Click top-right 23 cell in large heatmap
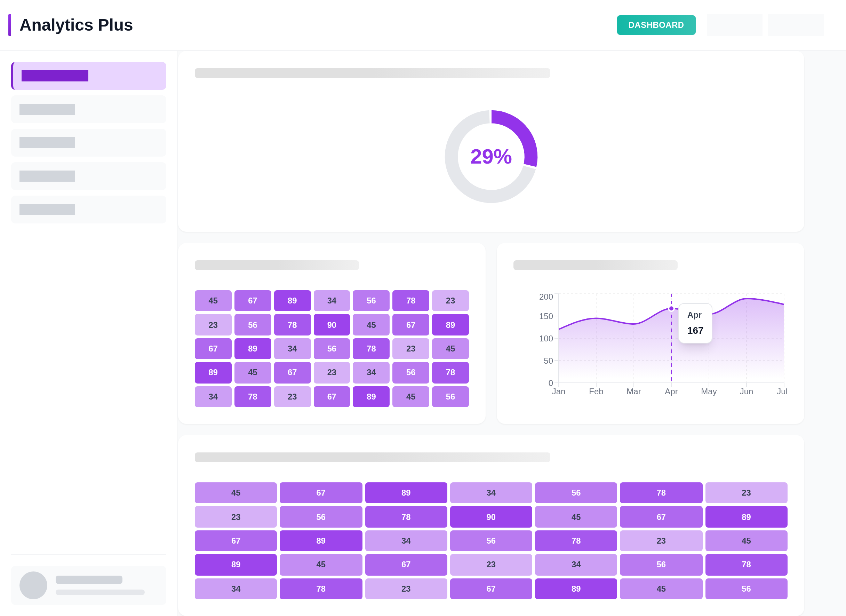846x616 pixels. point(746,492)
